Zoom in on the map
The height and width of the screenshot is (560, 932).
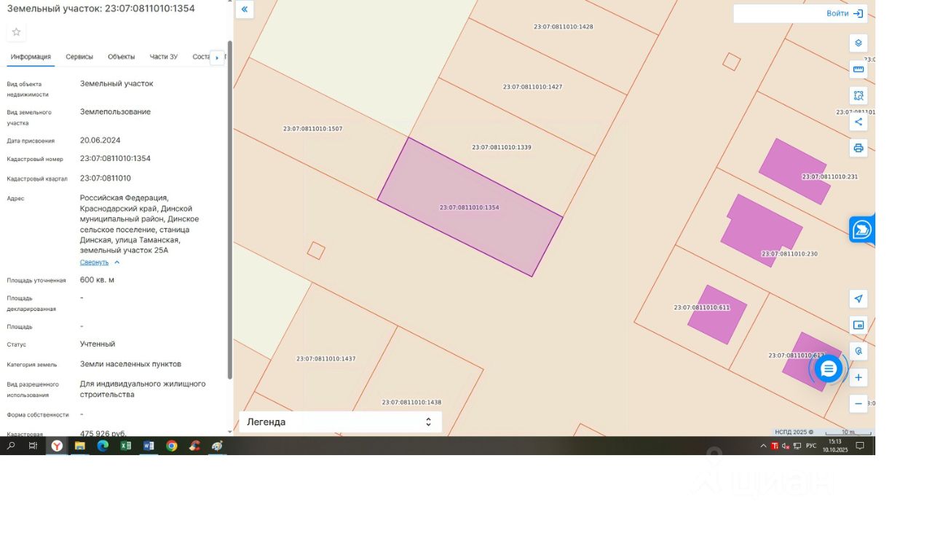point(858,377)
